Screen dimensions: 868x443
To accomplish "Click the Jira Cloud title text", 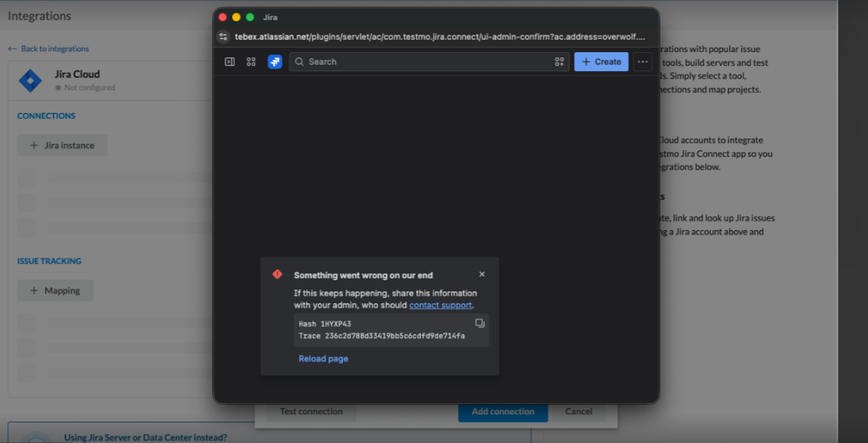I will (x=77, y=74).
